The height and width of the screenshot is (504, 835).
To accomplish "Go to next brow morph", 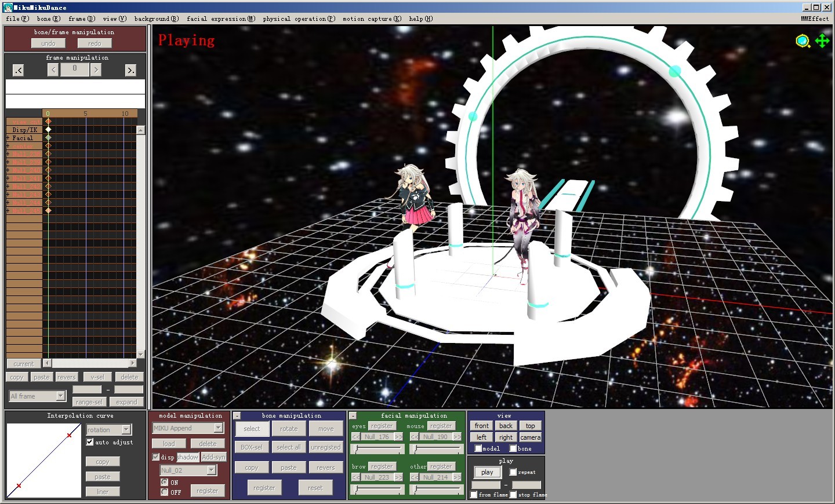I will (x=398, y=477).
